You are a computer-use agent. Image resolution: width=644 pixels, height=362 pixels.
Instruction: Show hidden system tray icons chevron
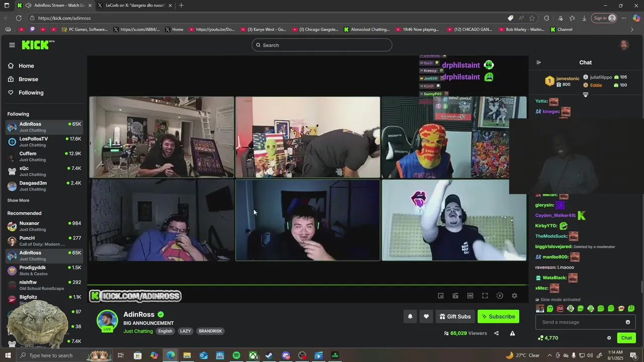(549, 355)
